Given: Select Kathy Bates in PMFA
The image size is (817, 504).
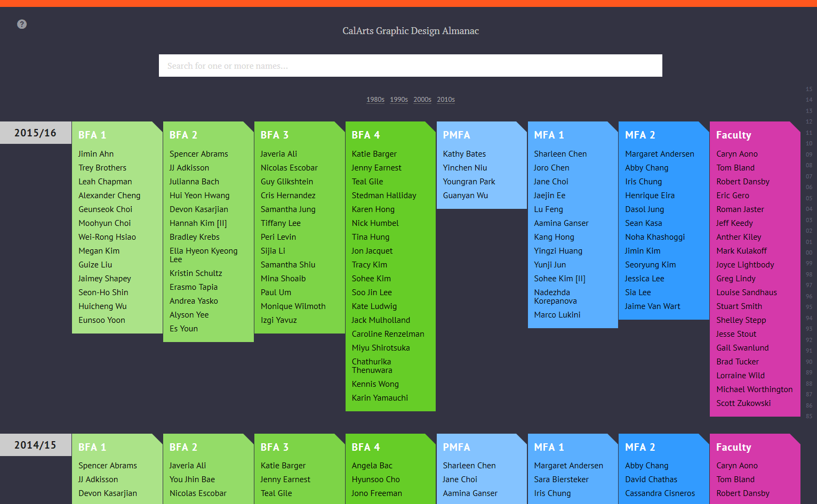Looking at the screenshot, I should pos(464,154).
